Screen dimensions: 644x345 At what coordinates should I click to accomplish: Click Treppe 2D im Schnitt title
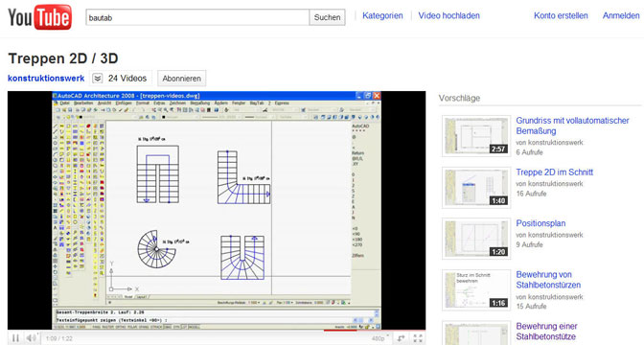(555, 172)
